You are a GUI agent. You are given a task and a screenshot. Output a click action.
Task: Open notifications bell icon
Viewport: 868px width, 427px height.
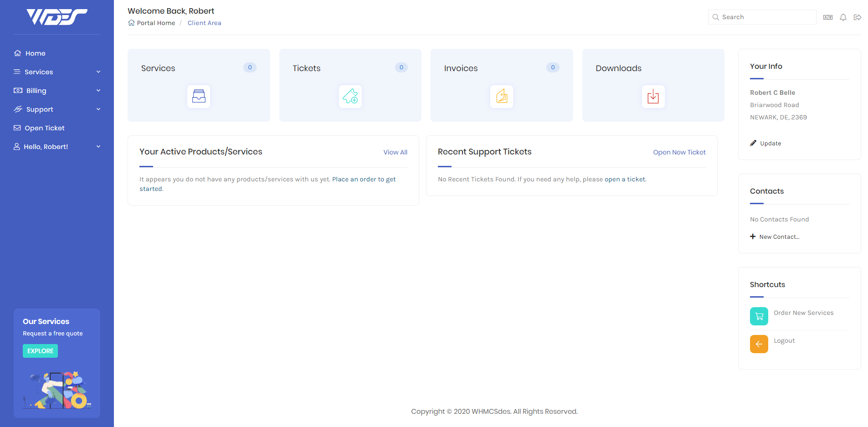[843, 17]
